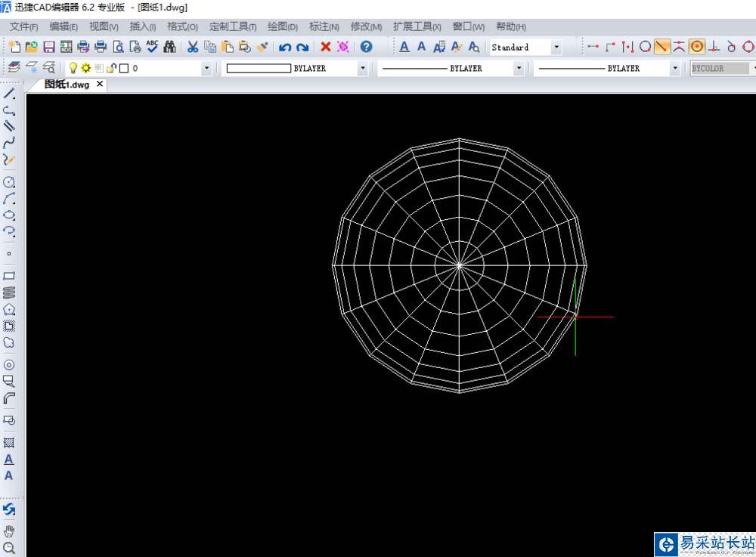The height and width of the screenshot is (557, 756).
Task: Click the Save file icon
Action: click(49, 47)
